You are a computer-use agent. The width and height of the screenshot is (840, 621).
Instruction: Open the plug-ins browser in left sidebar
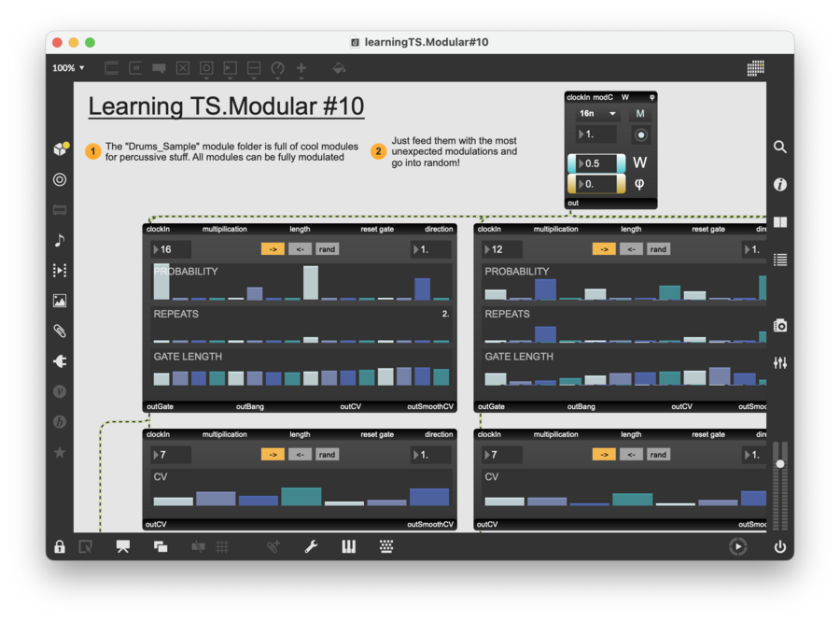(60, 361)
